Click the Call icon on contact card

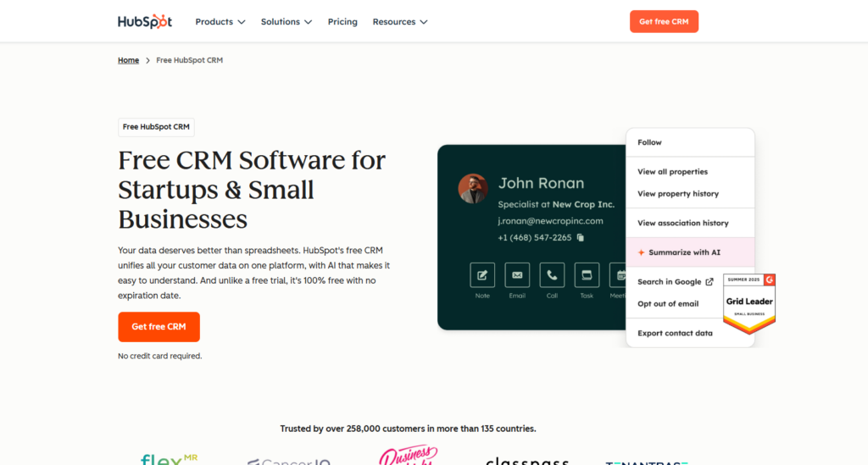tap(552, 275)
